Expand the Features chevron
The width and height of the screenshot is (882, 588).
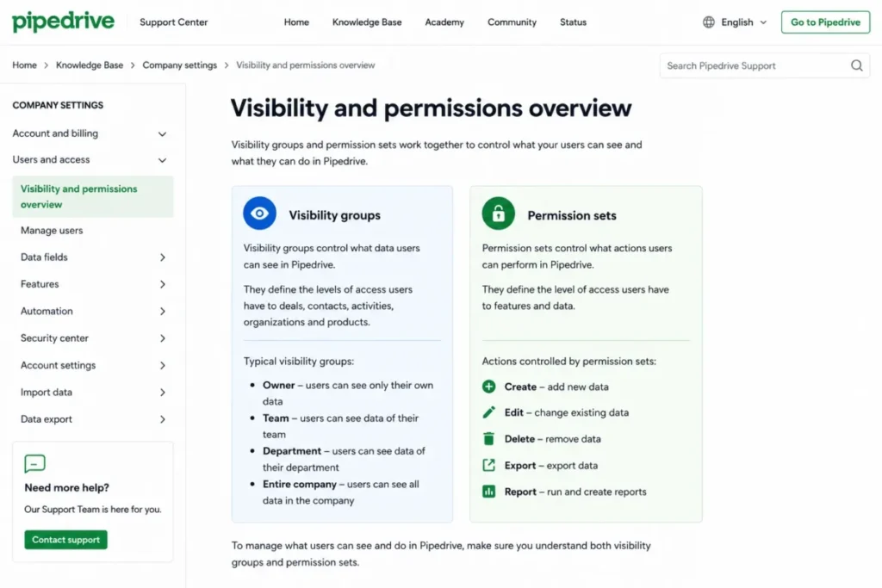[162, 284]
